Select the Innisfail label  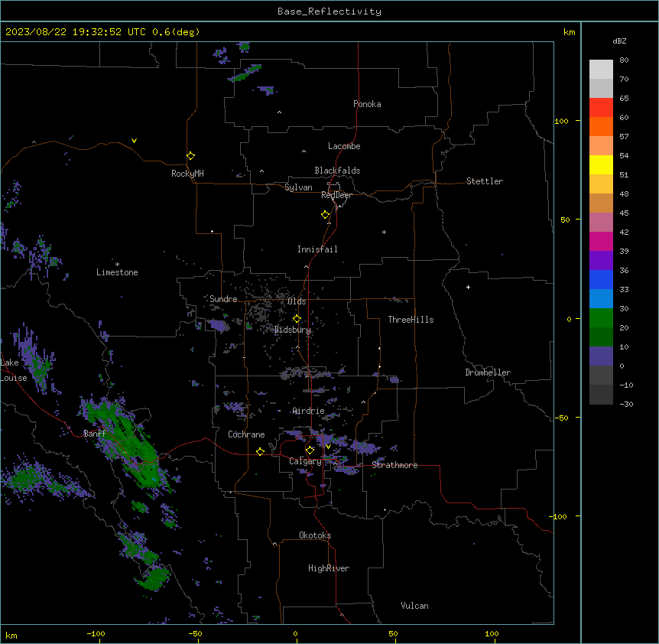[317, 249]
